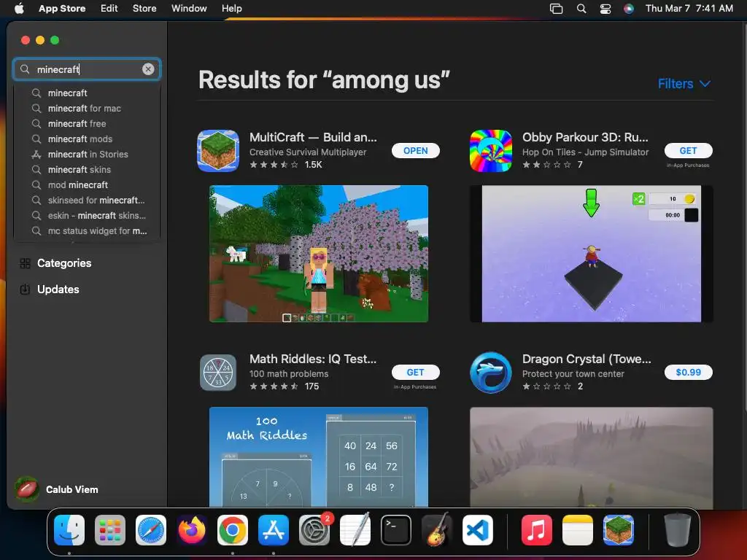
Task: Open the Trash in the Dock
Action: coord(678,530)
